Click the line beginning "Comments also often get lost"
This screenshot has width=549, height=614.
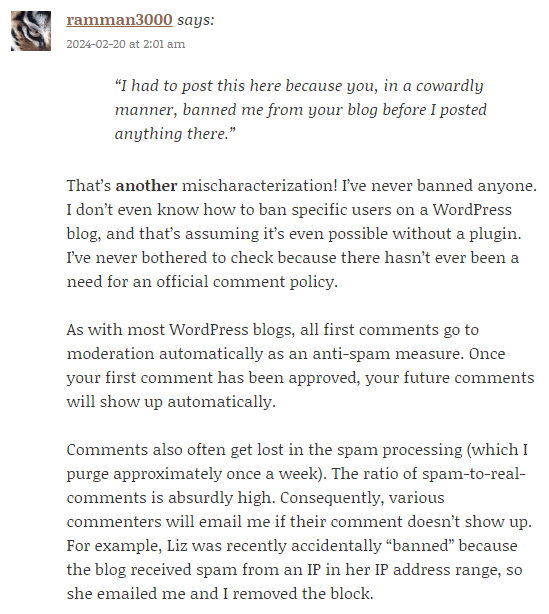297,450
